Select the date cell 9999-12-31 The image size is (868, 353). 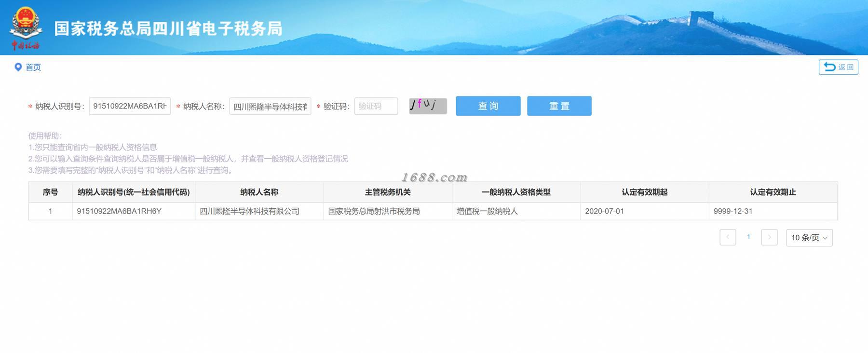(773, 211)
